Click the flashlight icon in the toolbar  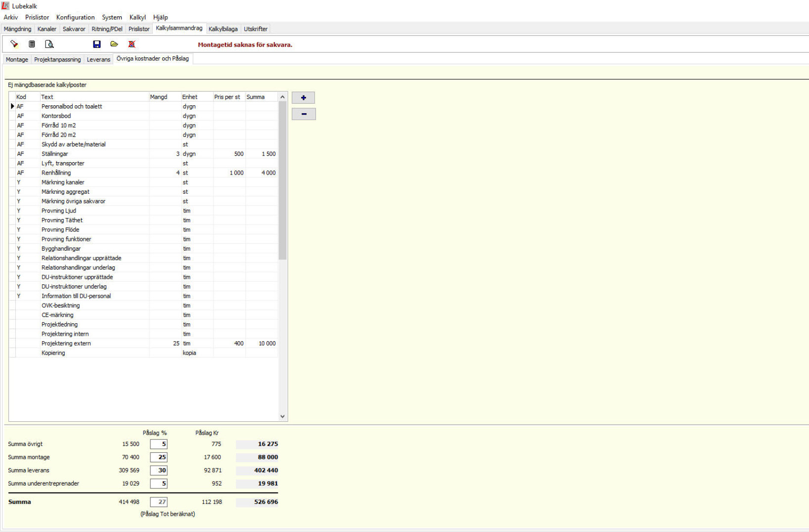[x=14, y=44]
